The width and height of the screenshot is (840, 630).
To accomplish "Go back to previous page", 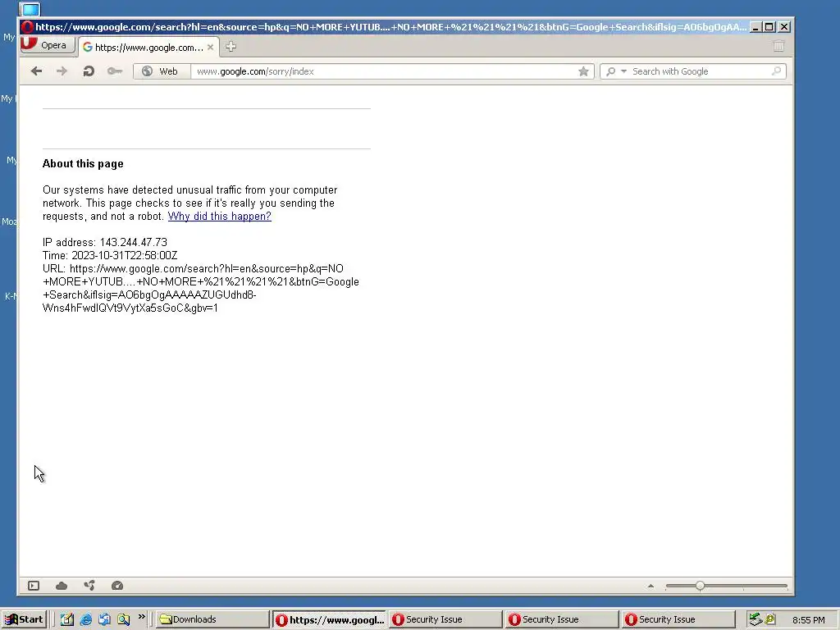I will click(36, 71).
